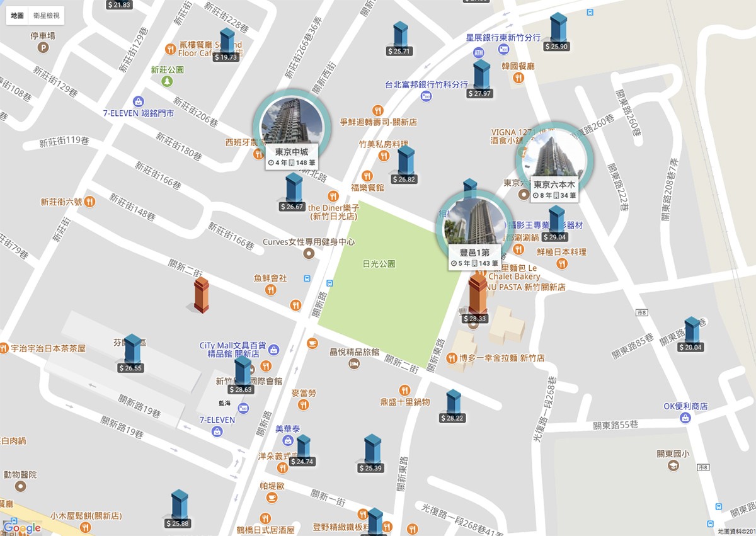Click the 豐邑1第 info label
The image size is (756, 536).
474,258
